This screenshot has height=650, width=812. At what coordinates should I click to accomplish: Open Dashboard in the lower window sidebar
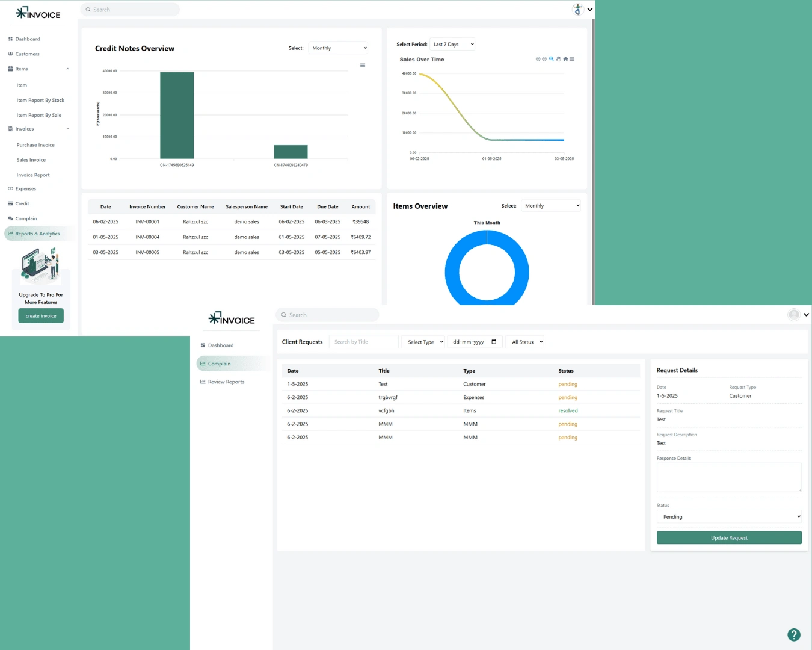[x=220, y=345]
